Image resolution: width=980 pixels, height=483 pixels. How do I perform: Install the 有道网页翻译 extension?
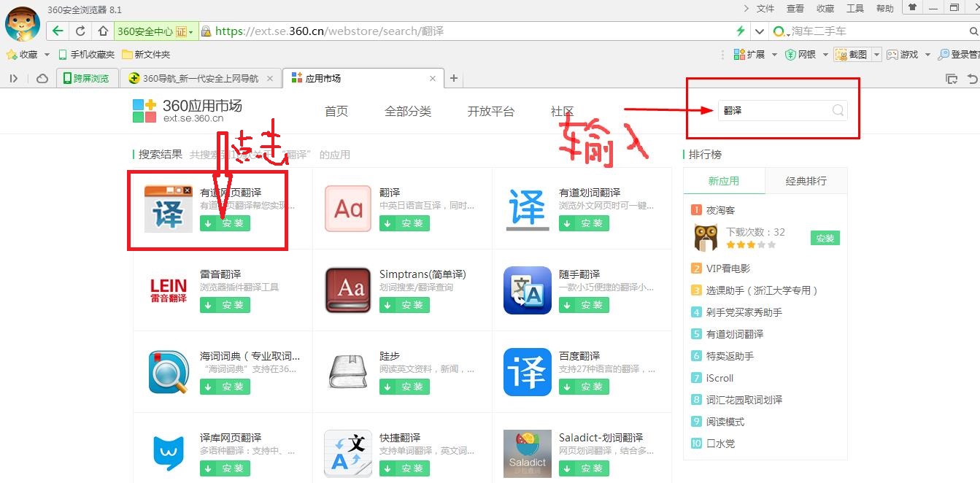click(224, 223)
